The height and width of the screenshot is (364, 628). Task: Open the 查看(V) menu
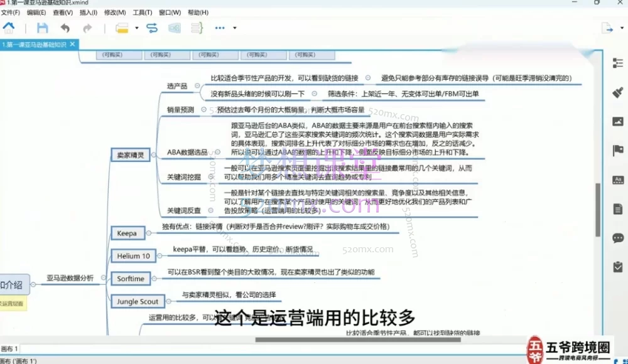pos(63,13)
